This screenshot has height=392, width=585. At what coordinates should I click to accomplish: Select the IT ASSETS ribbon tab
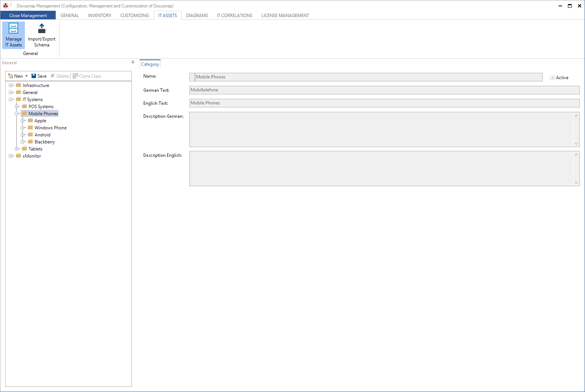[168, 16]
